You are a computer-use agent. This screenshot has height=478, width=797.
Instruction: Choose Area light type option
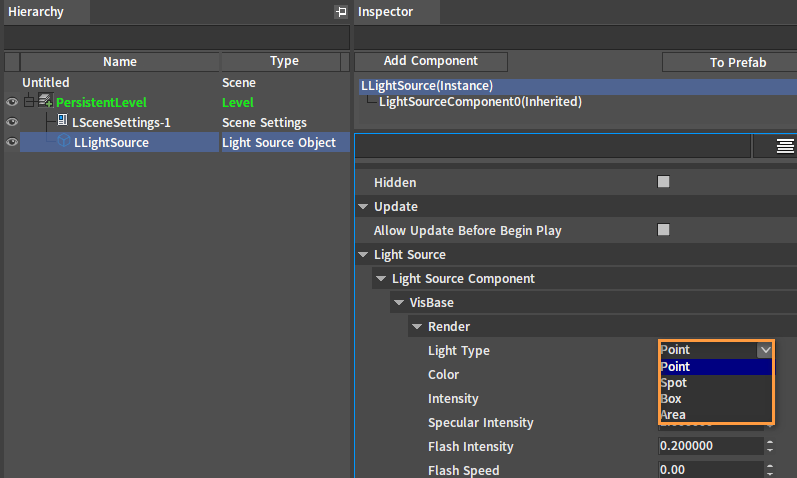[x=673, y=415]
